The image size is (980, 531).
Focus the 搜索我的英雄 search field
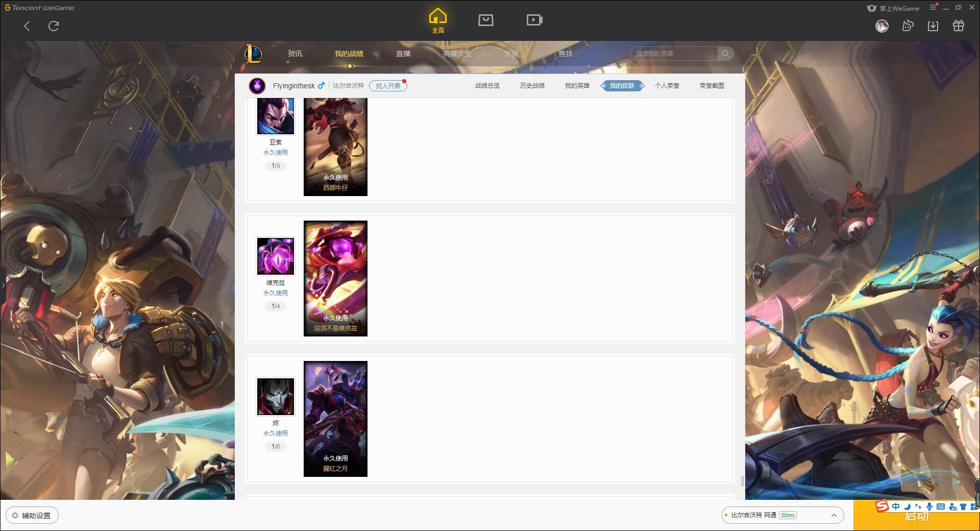[674, 54]
